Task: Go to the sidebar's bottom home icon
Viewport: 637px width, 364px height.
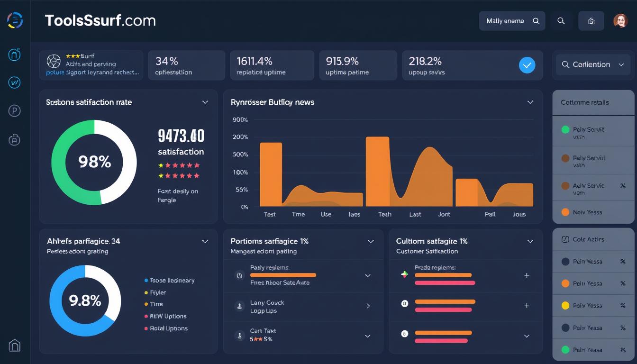Action: point(15,345)
